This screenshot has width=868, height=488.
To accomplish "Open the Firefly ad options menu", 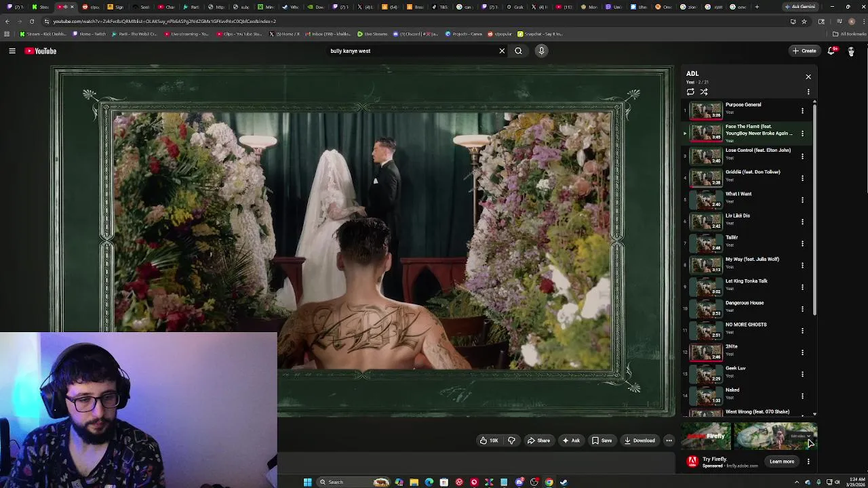I will 808,462.
